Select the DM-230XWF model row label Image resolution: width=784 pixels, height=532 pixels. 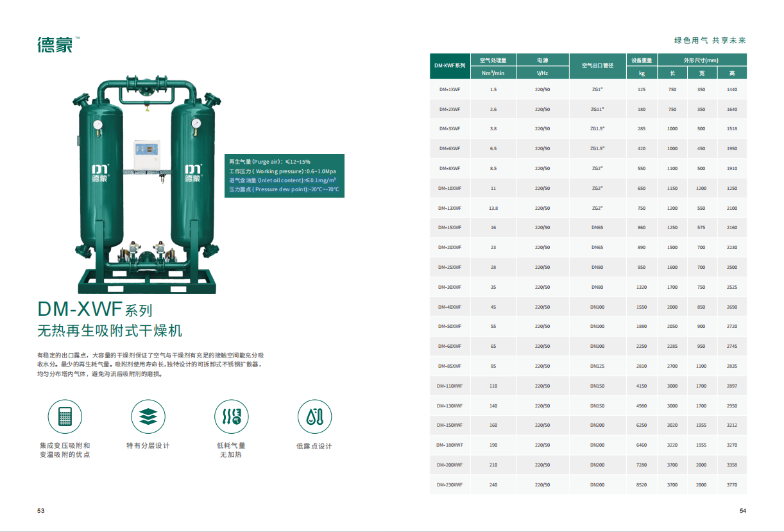449,485
